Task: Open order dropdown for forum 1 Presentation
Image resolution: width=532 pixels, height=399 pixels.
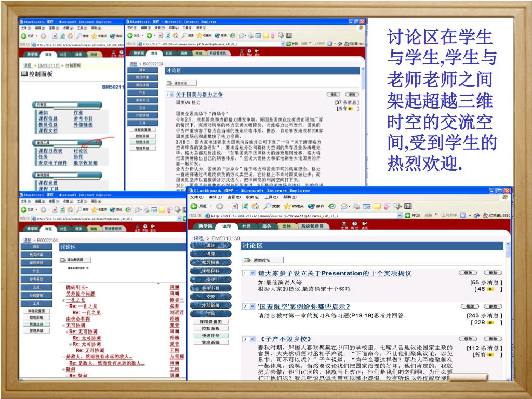Action: point(252,273)
